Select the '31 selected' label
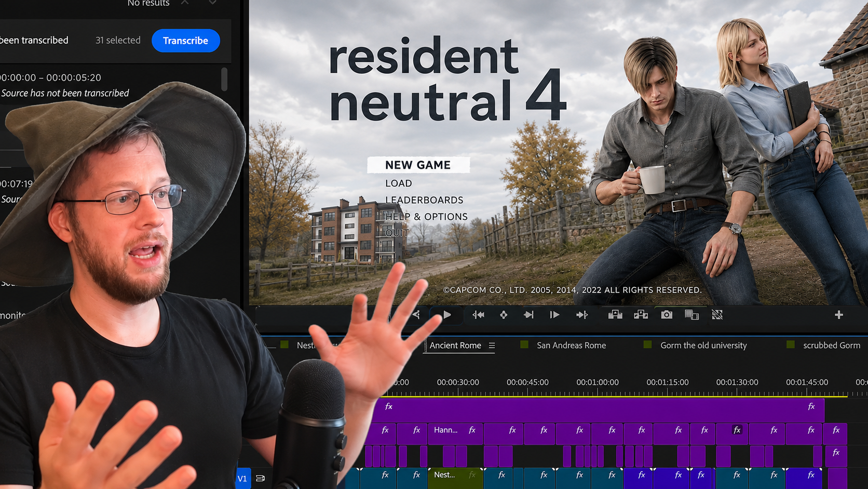Screen dimensions: 868x489 (x=118, y=40)
